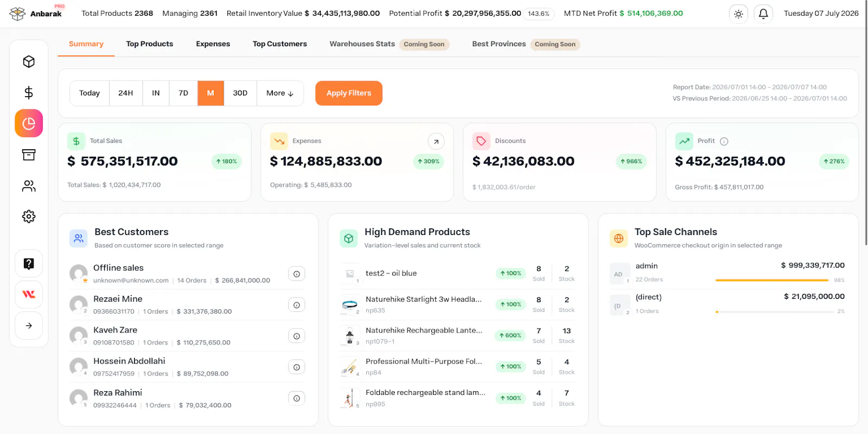
Task: Select the 30D range filter
Action: tap(240, 93)
